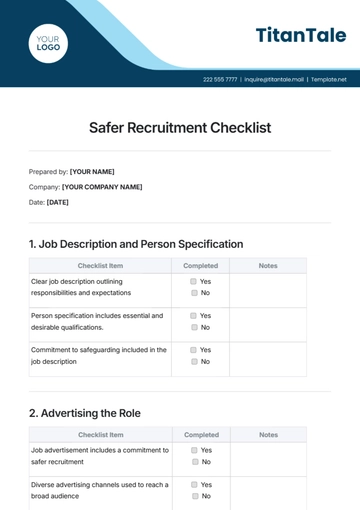Click the Advertising the Role section heading

(85, 413)
